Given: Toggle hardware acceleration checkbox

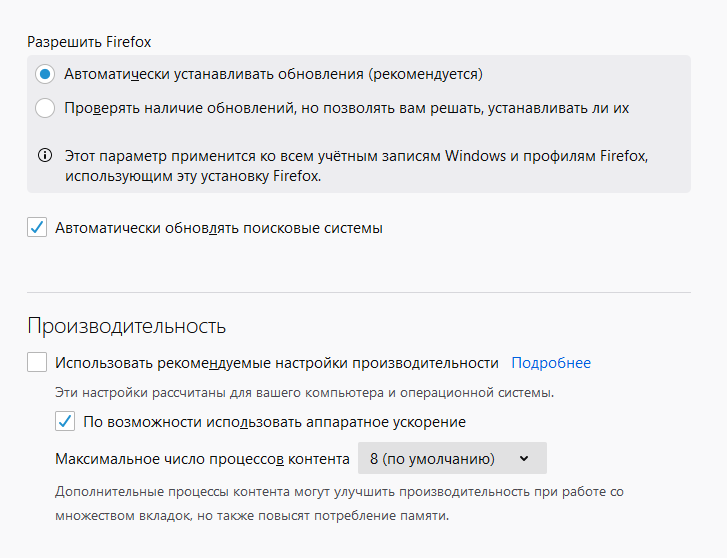Looking at the screenshot, I should click(x=65, y=421).
